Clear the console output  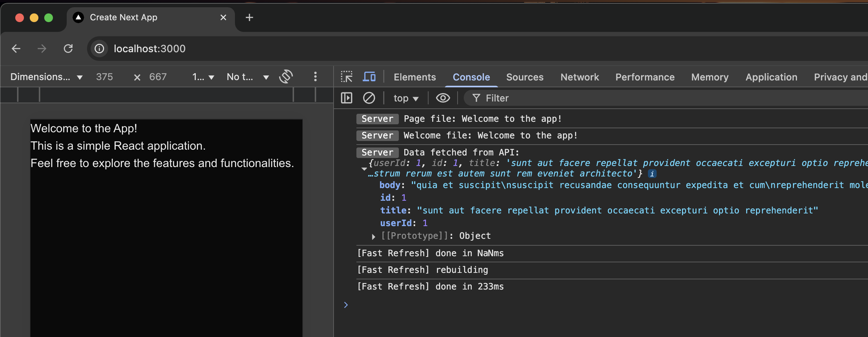point(369,98)
